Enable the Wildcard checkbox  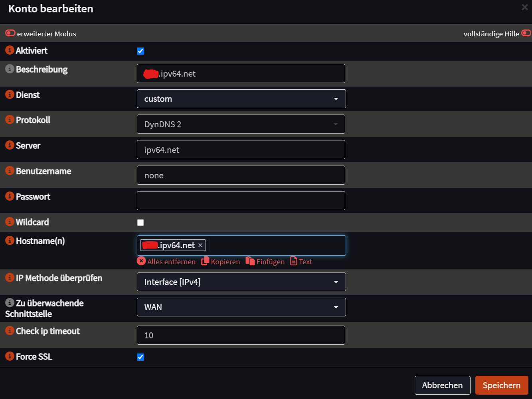tap(140, 223)
